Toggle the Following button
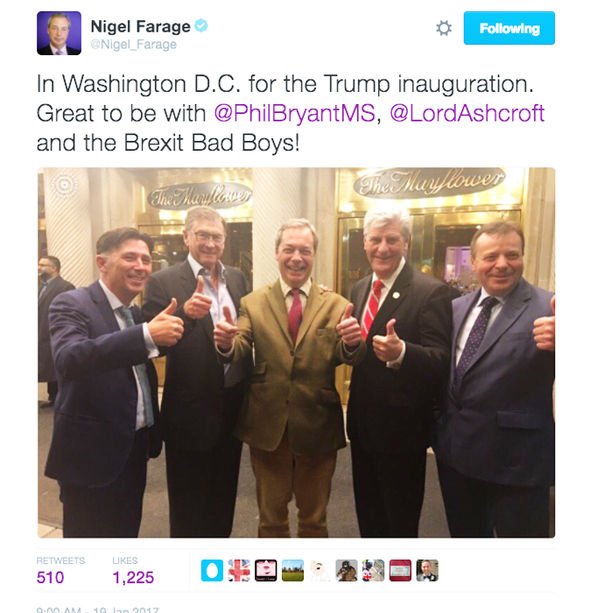Image resolution: width=590 pixels, height=613 pixels. [509, 28]
